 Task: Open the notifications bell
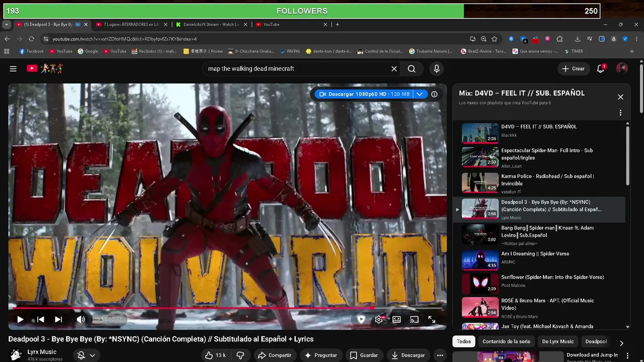point(601,69)
